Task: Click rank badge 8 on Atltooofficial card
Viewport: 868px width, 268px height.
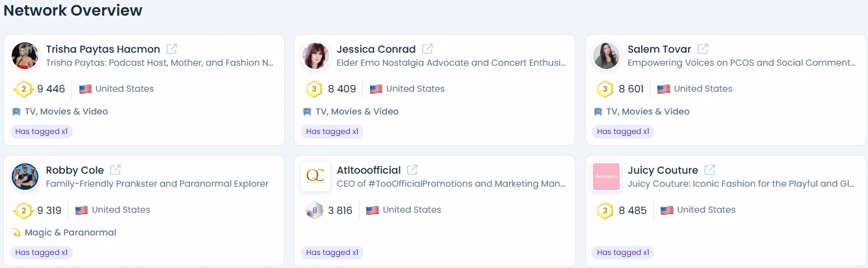Action: point(314,210)
